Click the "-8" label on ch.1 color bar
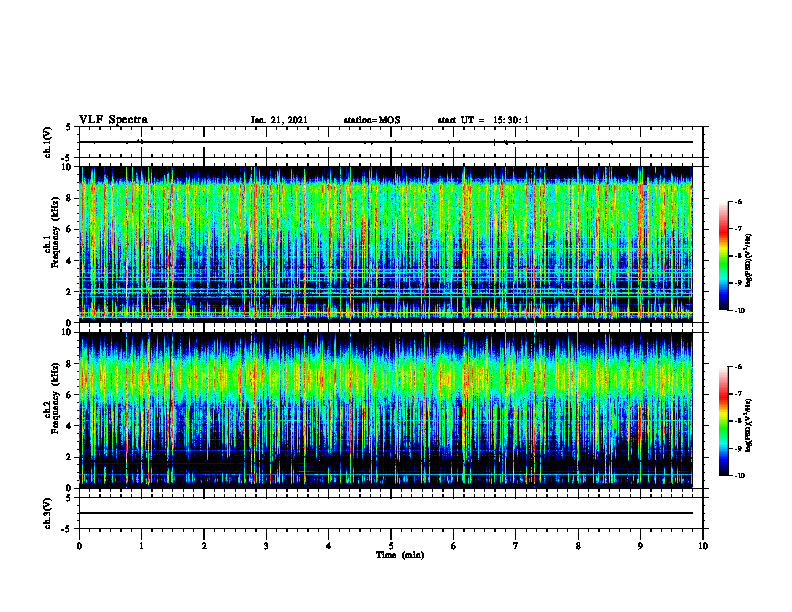The width and height of the screenshot is (792, 612). 738,256
